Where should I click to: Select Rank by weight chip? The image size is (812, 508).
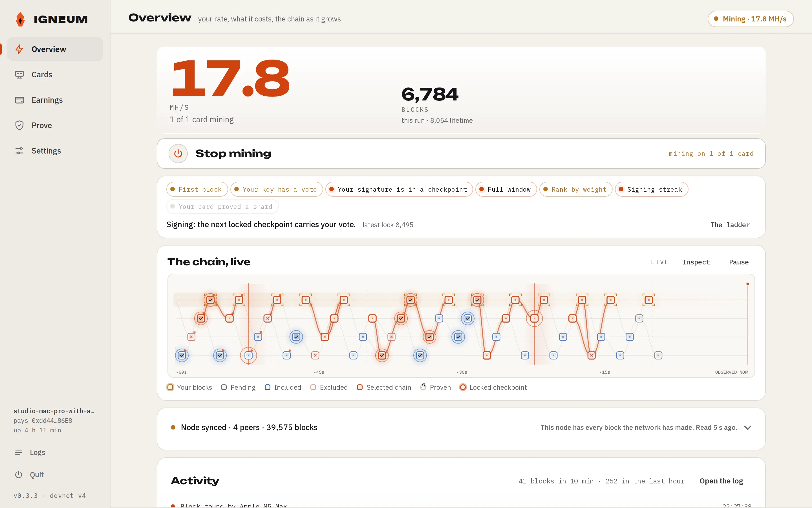[576, 189]
